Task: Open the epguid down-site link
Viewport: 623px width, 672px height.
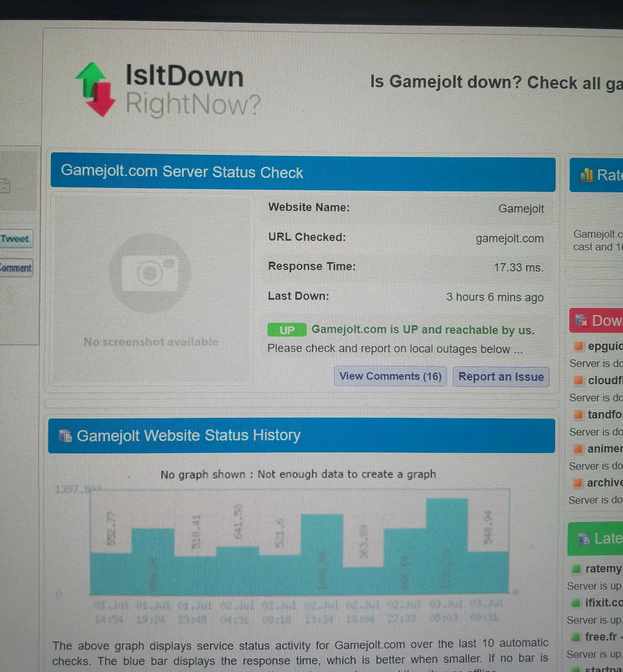Action: (x=605, y=346)
